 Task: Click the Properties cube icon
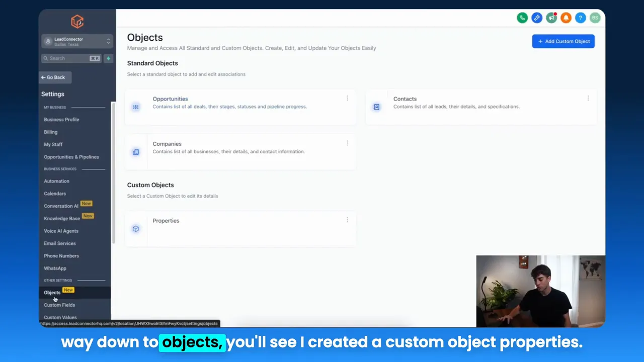(x=136, y=229)
